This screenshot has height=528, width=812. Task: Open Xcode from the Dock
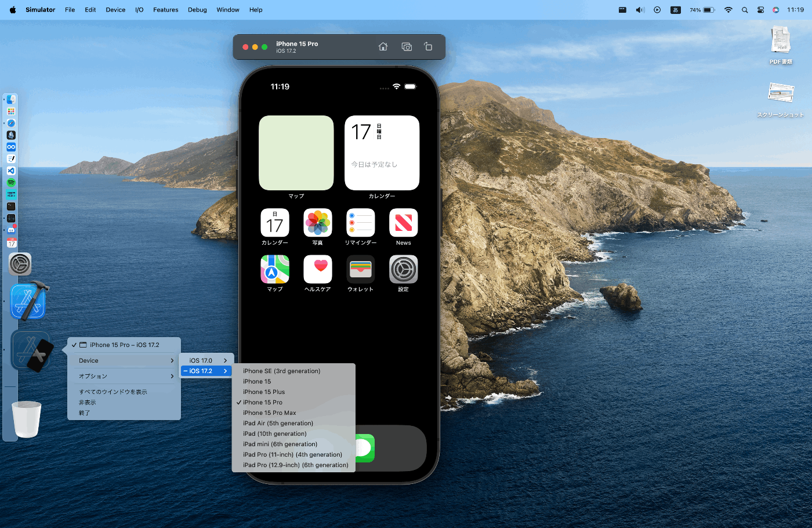click(29, 301)
